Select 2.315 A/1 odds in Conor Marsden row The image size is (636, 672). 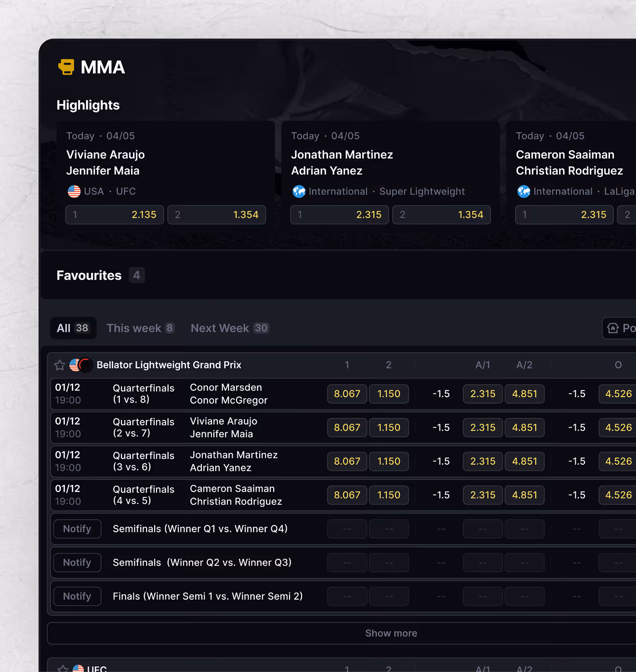tap(483, 394)
